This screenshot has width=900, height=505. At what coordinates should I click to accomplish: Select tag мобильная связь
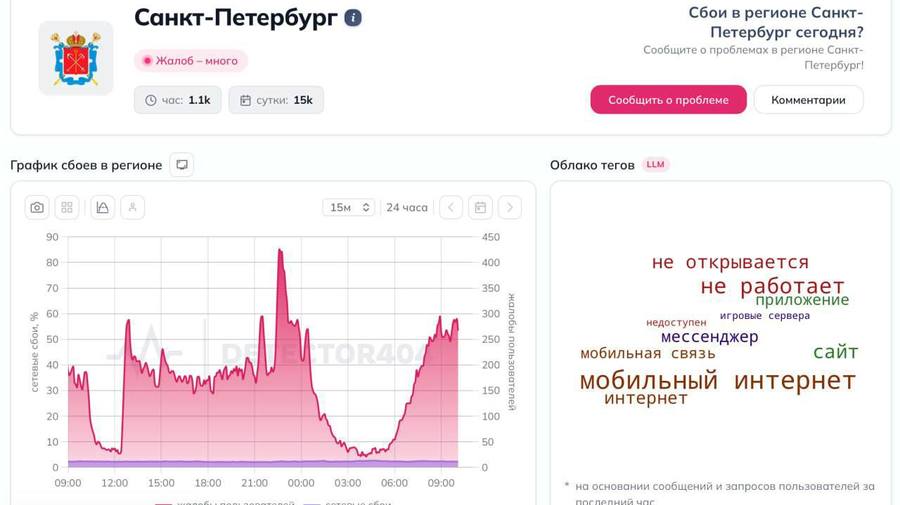pos(647,354)
